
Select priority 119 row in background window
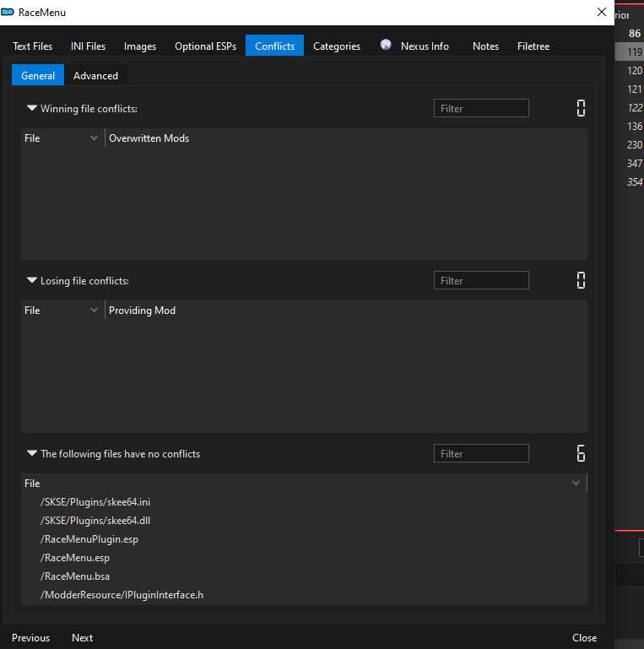[x=630, y=51]
